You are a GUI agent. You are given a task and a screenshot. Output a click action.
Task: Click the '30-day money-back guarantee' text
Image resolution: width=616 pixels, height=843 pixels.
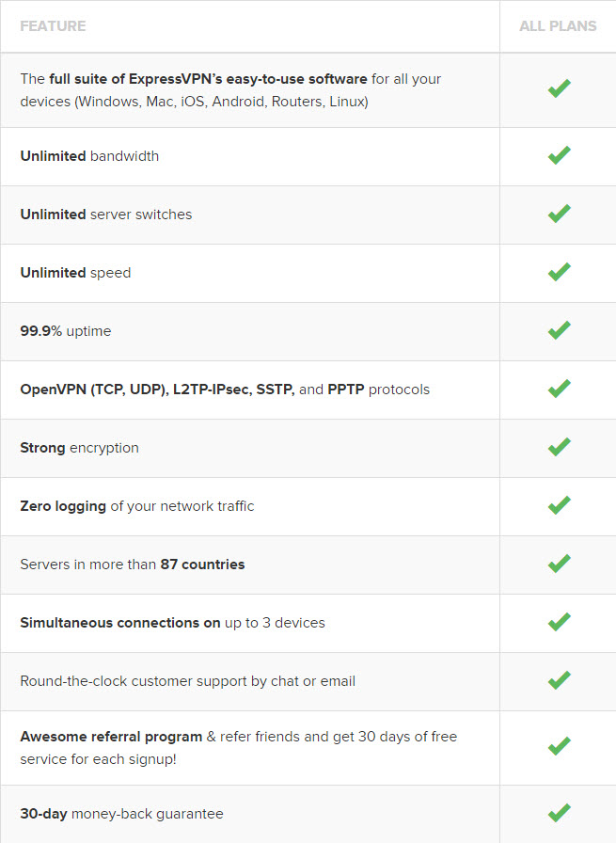[x=121, y=814]
